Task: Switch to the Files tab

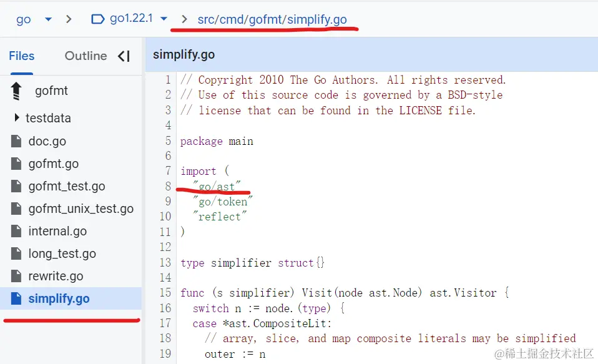Action: coord(22,56)
